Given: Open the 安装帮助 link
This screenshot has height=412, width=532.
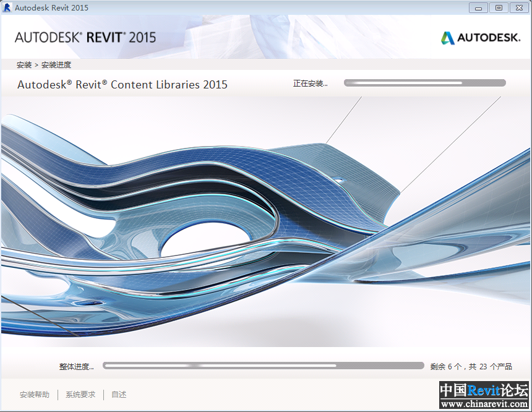Looking at the screenshot, I should click(x=35, y=394).
